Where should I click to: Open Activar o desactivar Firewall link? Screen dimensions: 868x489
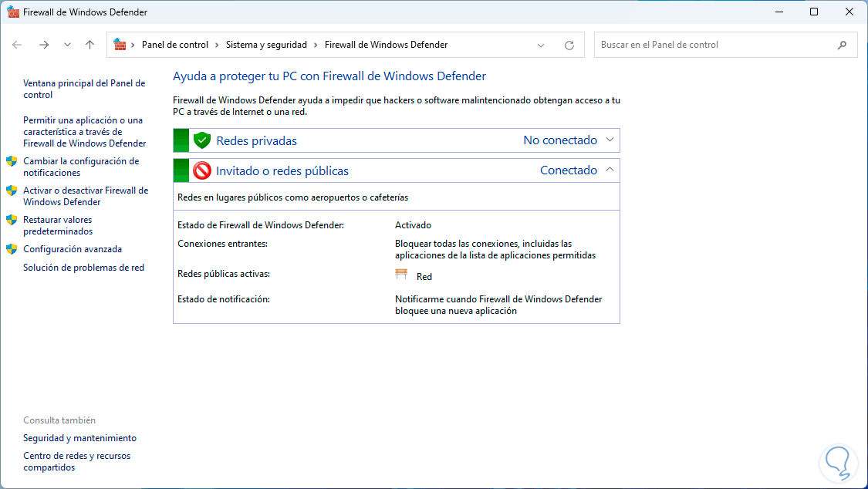pyautogui.click(x=86, y=197)
